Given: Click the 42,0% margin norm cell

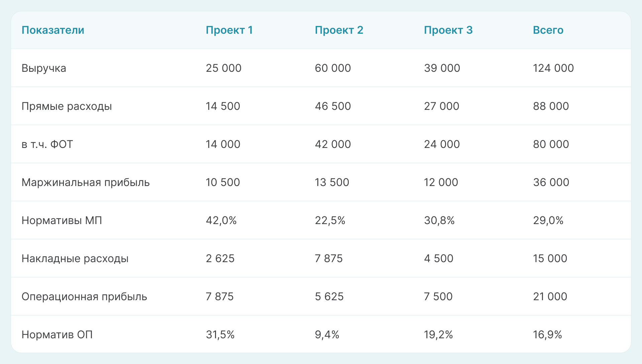Looking at the screenshot, I should pos(221,220).
